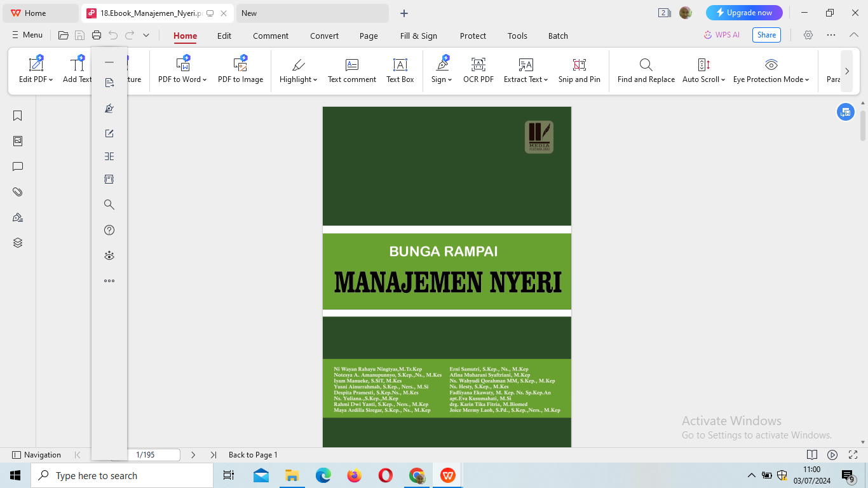Click Back to Page 1
This screenshot has width=868, height=488.
coord(253,455)
